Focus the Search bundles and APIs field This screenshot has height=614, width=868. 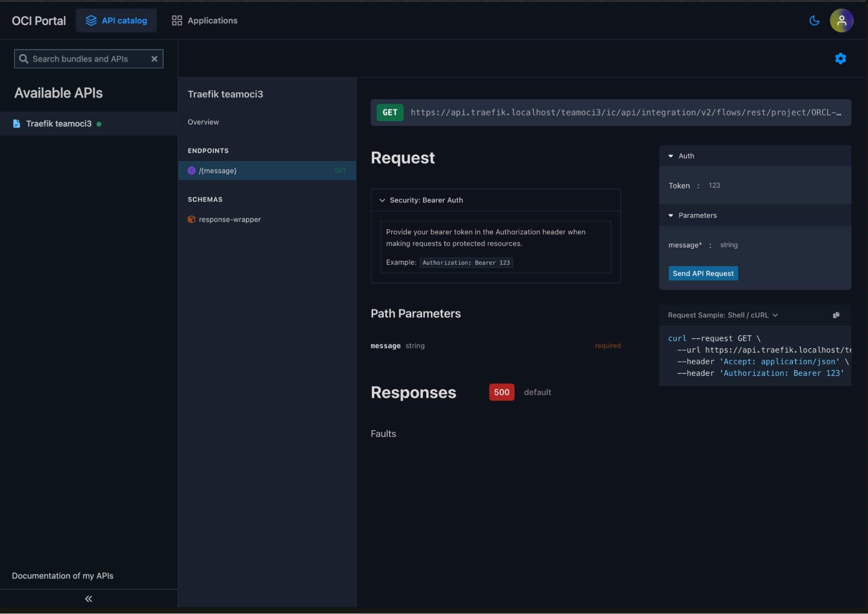[x=89, y=59]
